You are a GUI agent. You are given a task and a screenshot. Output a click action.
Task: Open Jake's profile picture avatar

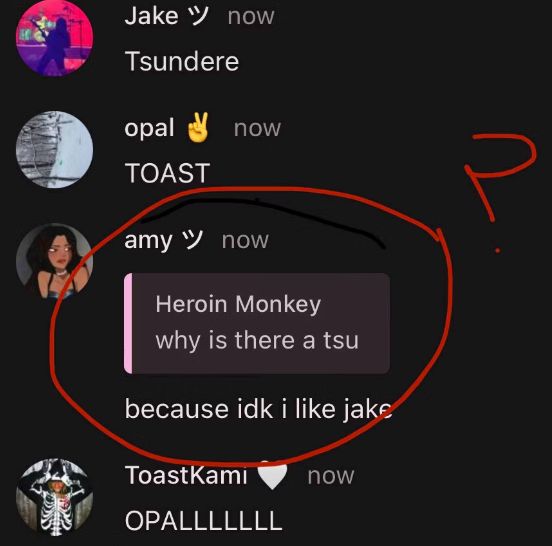55,38
